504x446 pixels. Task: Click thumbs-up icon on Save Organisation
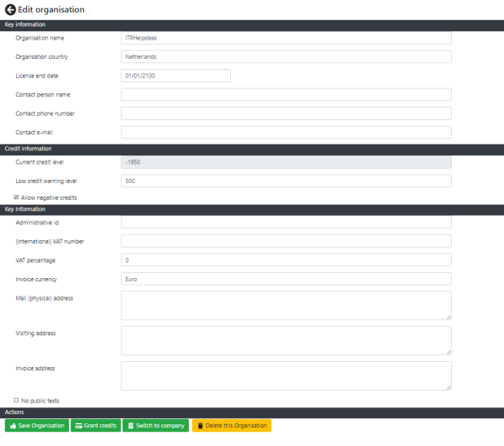pyautogui.click(x=13, y=426)
